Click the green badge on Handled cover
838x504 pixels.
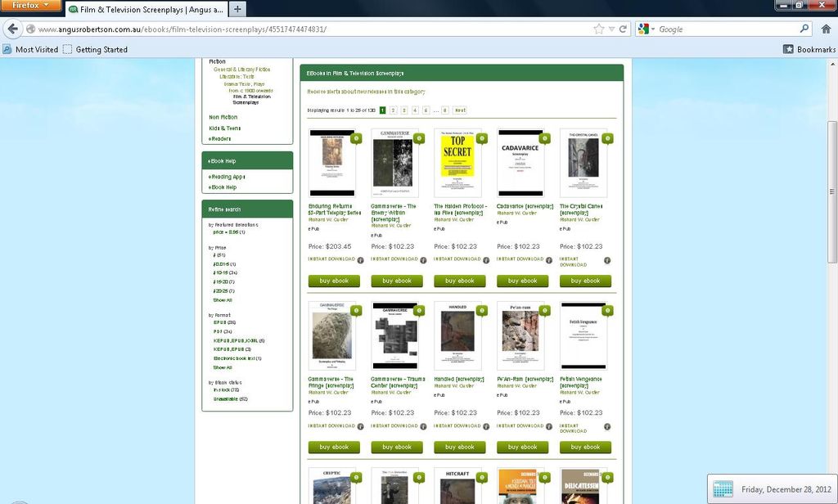coord(481,311)
